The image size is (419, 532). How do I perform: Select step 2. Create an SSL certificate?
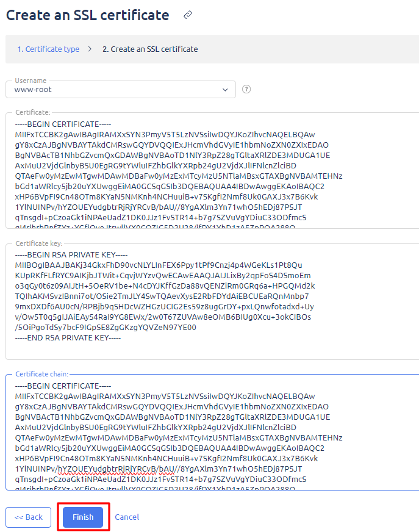150,49
